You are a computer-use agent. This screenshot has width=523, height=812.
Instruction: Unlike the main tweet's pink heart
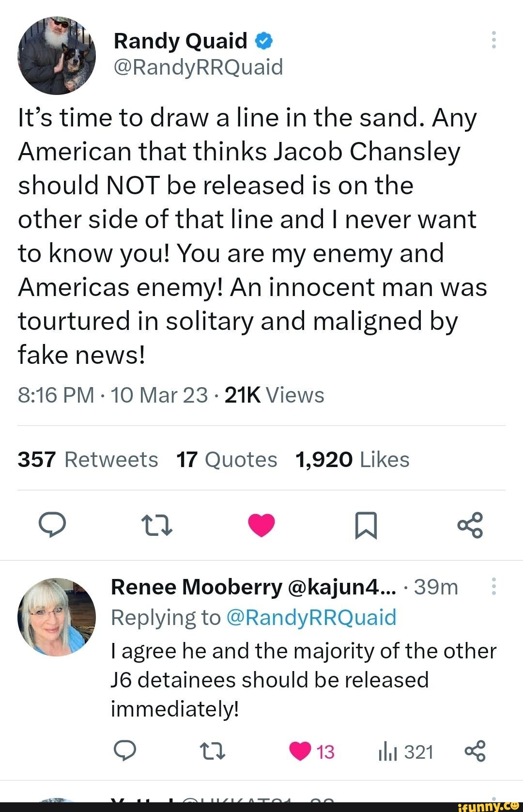(261, 525)
